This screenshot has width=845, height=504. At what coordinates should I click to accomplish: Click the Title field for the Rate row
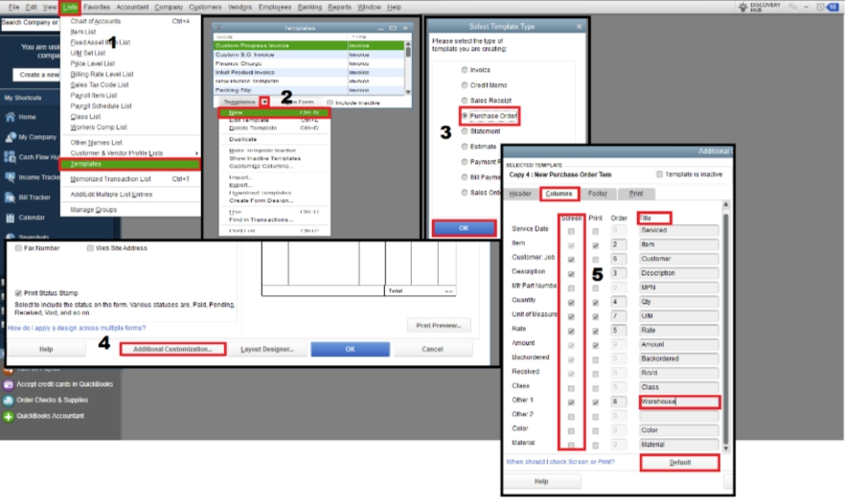click(679, 331)
